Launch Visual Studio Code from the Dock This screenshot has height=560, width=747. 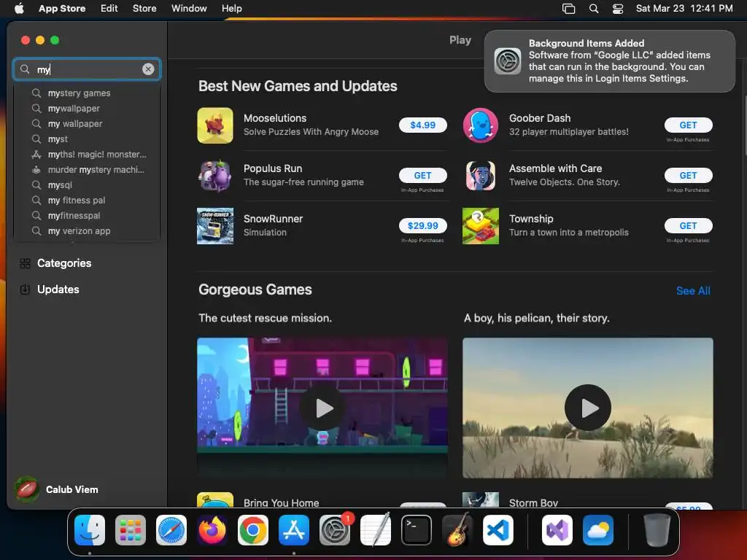(x=498, y=530)
